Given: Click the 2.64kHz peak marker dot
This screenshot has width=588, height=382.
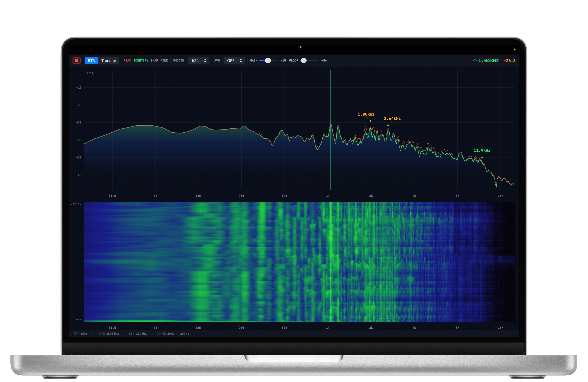Looking at the screenshot, I should [x=388, y=125].
